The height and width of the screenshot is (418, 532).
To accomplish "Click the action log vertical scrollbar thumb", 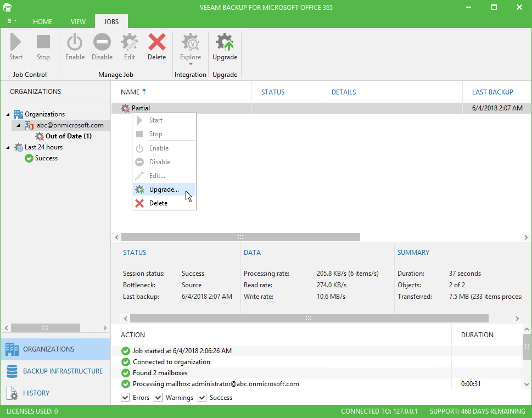I will (527, 347).
